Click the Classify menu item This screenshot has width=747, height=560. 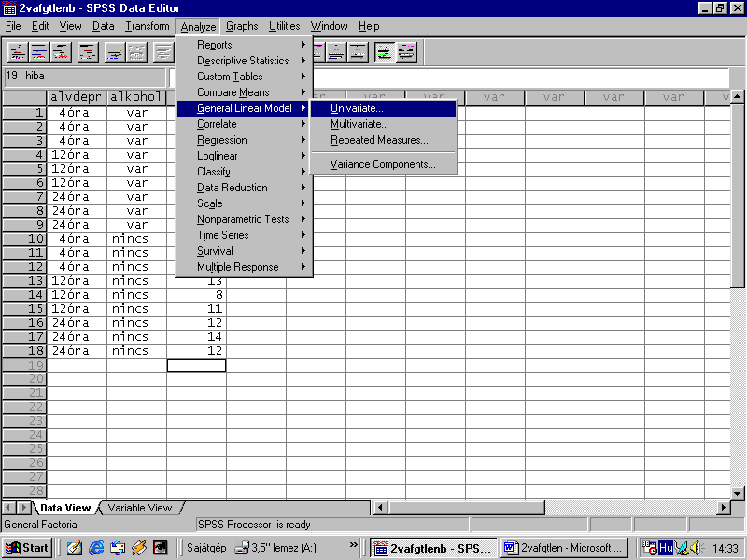[245, 172]
